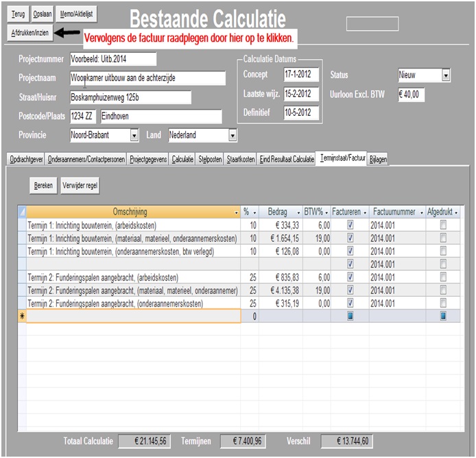Screen dimensions: 476x458
Task: Click the new record row selector asterisk
Action: tap(21, 316)
